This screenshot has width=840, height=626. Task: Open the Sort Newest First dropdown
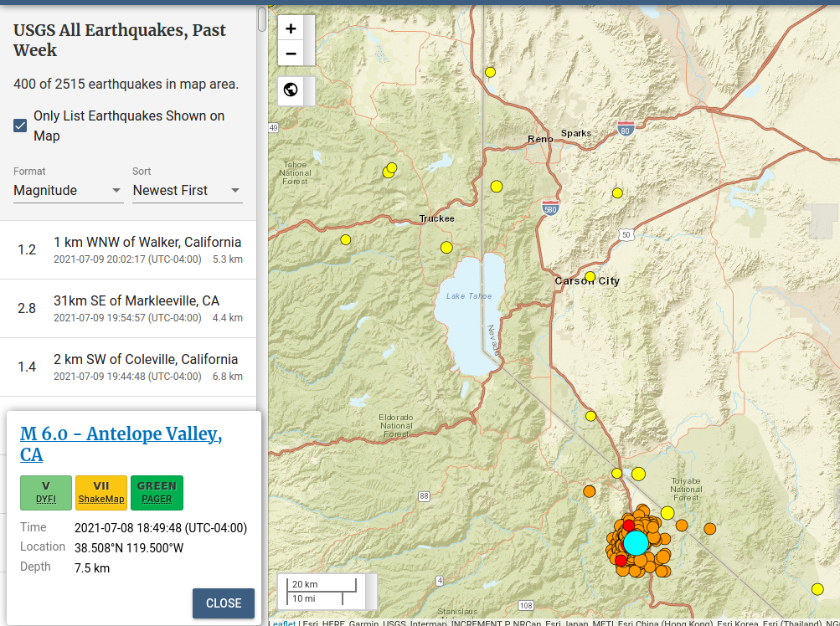click(187, 191)
